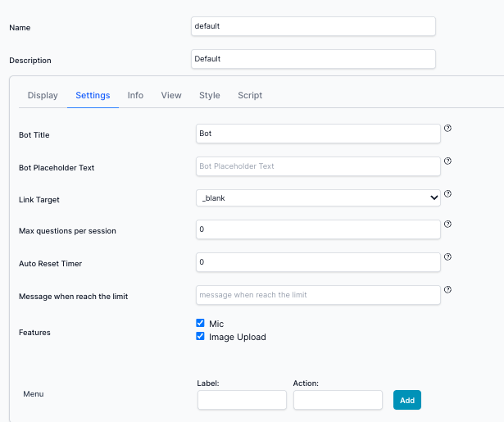Focus the Bot Placeholder Text input

(x=318, y=166)
